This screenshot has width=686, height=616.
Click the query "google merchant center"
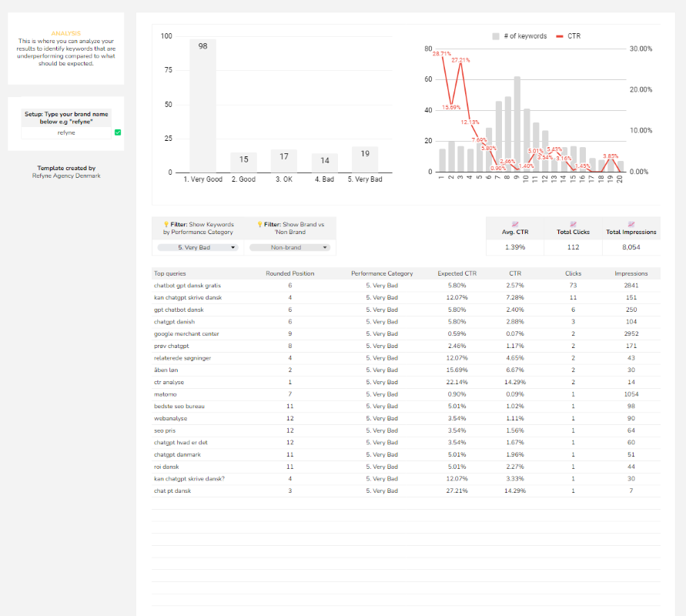coord(186,334)
